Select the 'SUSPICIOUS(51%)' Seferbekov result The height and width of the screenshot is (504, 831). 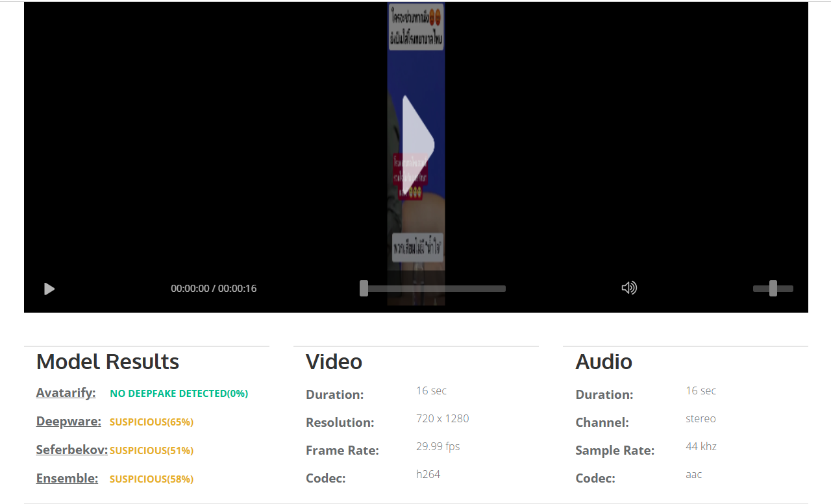tap(152, 450)
